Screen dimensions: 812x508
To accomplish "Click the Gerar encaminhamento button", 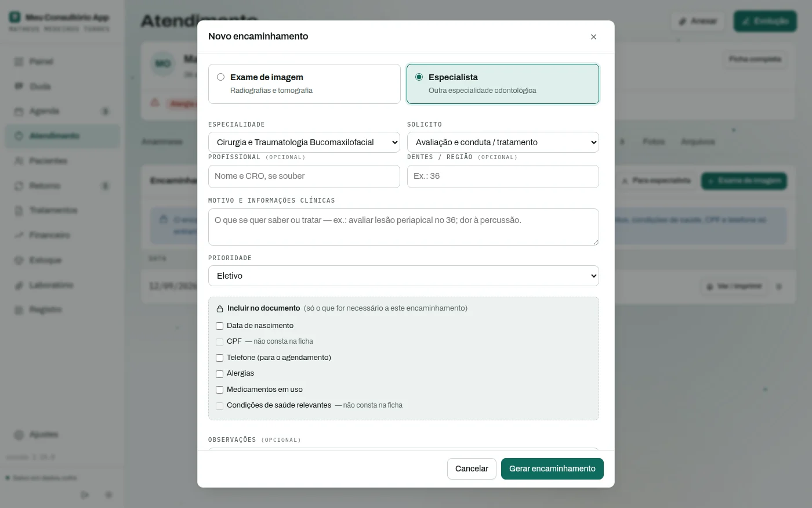I will pos(552,469).
